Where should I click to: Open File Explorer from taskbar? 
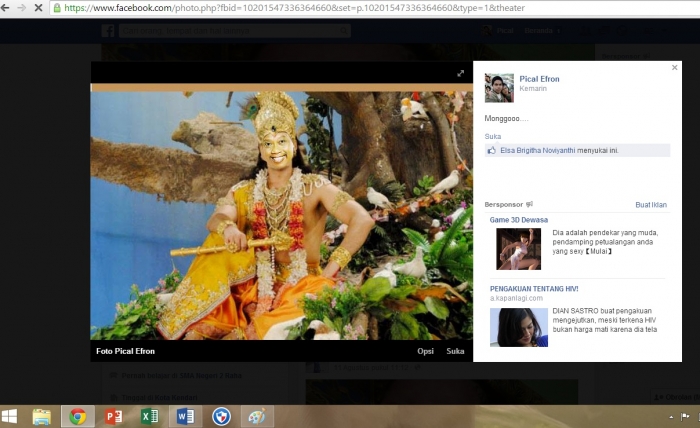[42, 417]
